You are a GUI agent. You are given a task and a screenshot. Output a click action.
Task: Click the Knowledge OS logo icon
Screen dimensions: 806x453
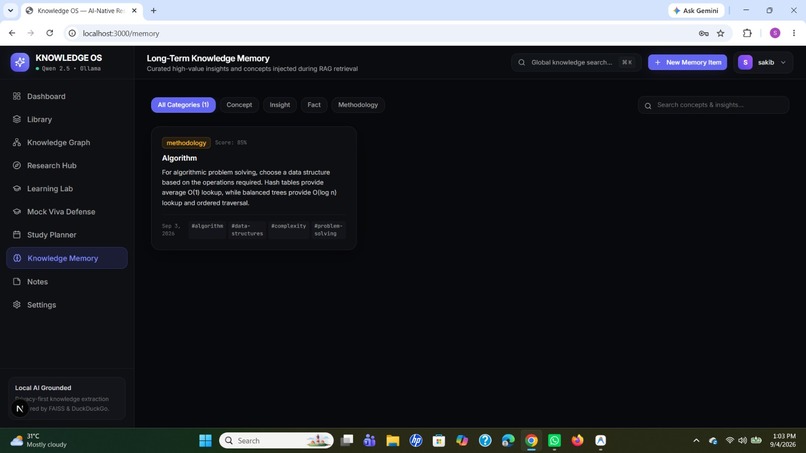[x=20, y=62]
